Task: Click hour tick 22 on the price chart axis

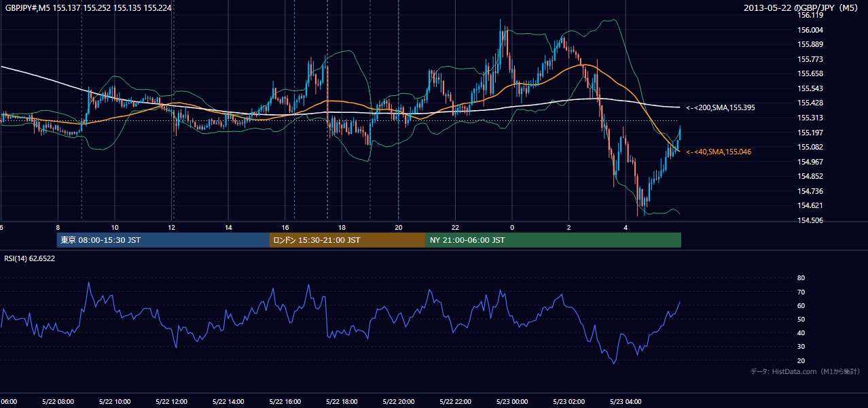Action: pos(456,227)
